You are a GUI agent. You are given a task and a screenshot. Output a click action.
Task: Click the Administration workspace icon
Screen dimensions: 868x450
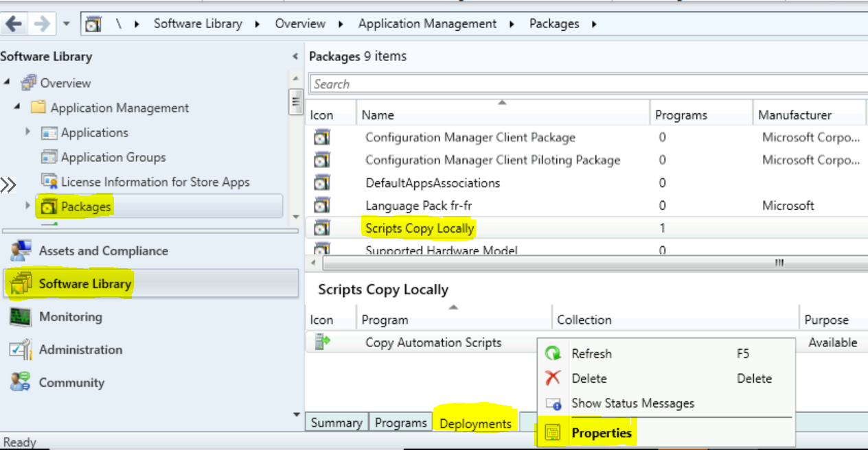pyautogui.click(x=21, y=349)
